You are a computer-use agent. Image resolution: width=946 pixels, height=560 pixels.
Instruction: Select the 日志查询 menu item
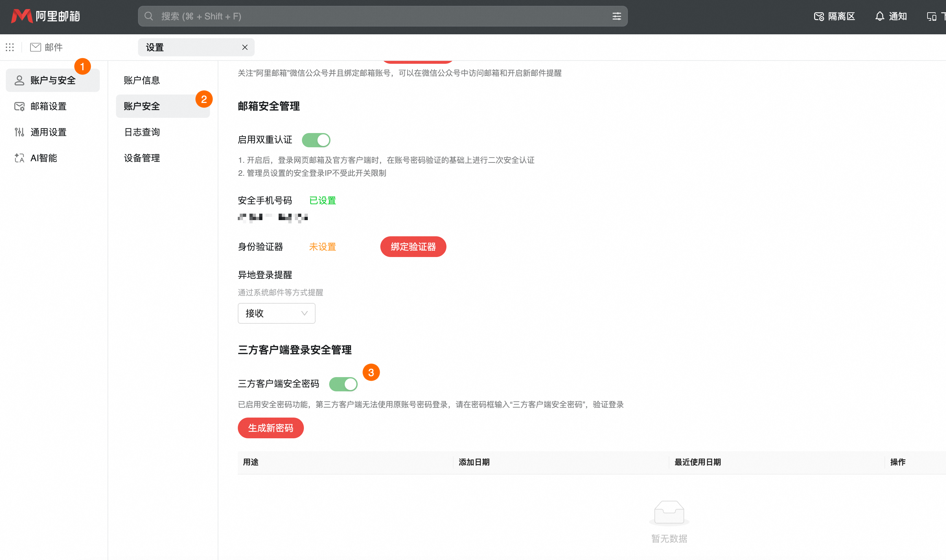coord(142,132)
